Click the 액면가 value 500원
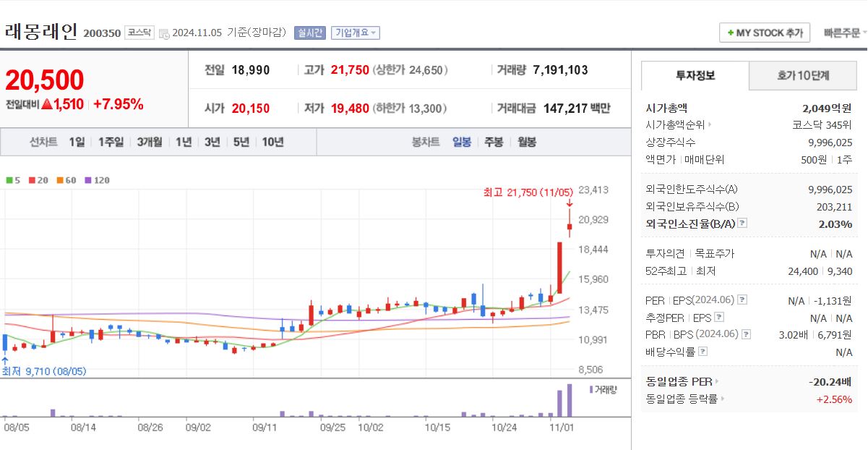Screen dimensions: 868x450 tap(813, 159)
